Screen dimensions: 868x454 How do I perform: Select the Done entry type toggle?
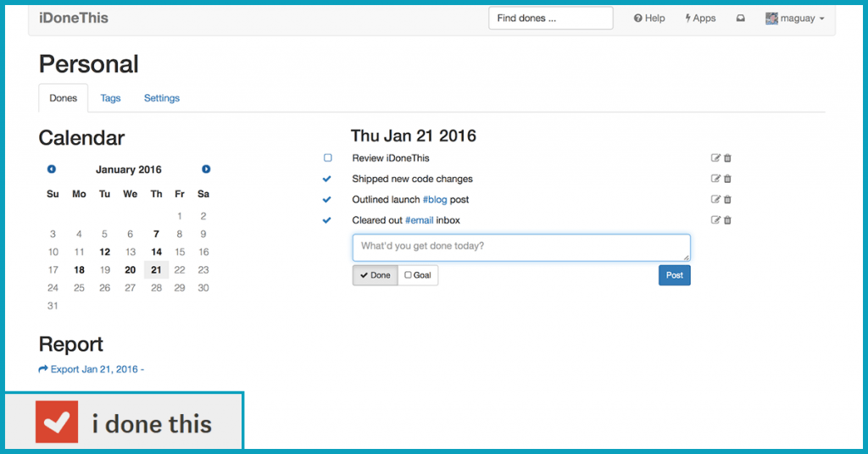click(x=376, y=275)
